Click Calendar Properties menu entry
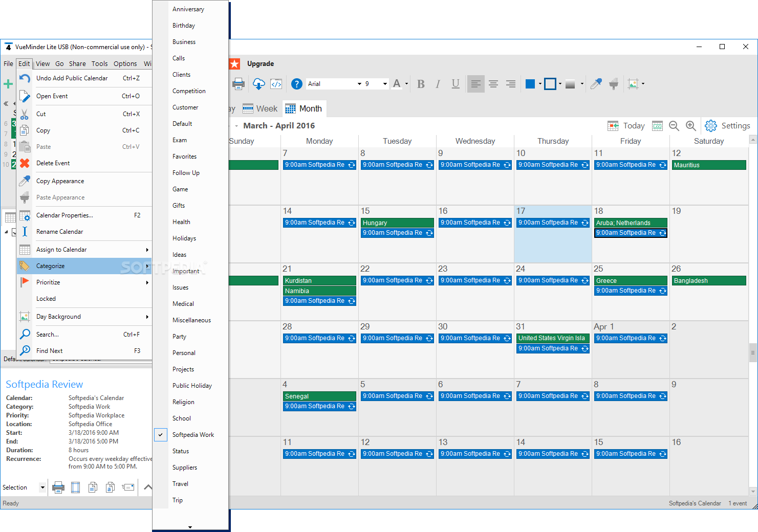 point(84,215)
